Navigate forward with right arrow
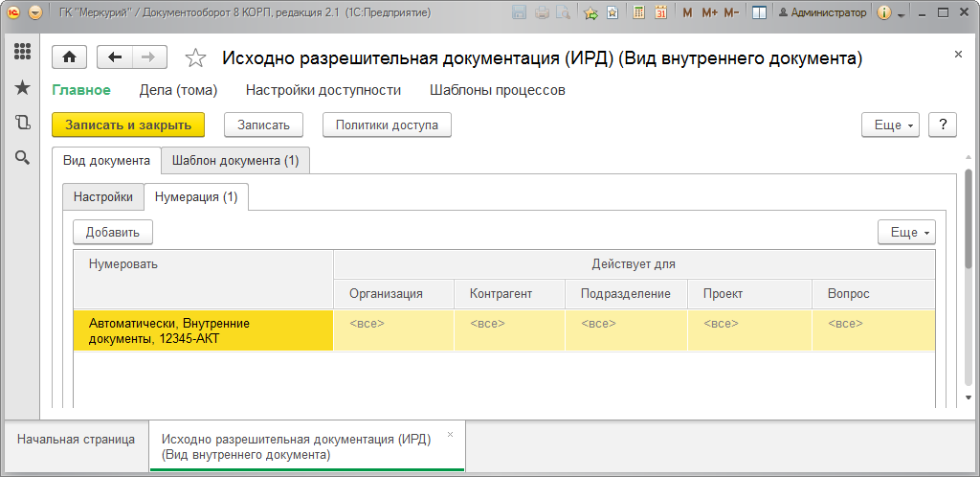This screenshot has height=477, width=980. (149, 57)
